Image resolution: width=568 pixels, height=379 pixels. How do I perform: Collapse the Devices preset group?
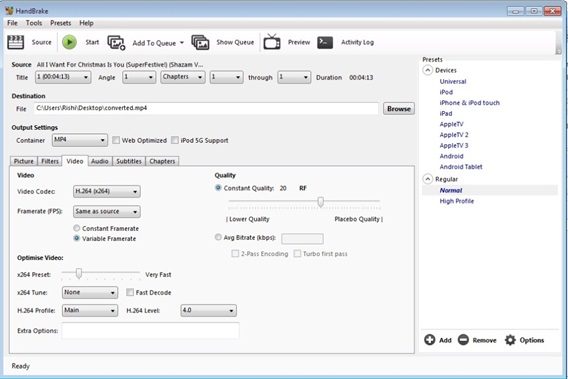pyautogui.click(x=428, y=70)
